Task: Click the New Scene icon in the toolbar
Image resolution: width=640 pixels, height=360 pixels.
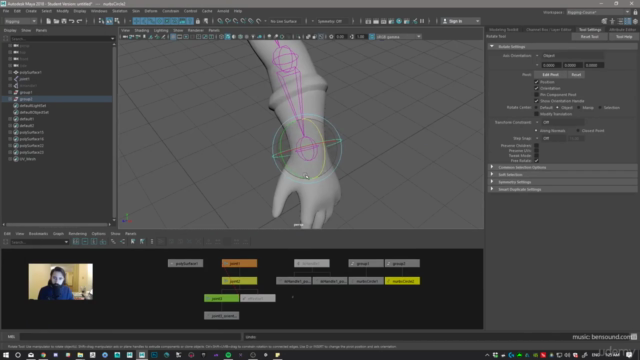Action: tap(49, 21)
